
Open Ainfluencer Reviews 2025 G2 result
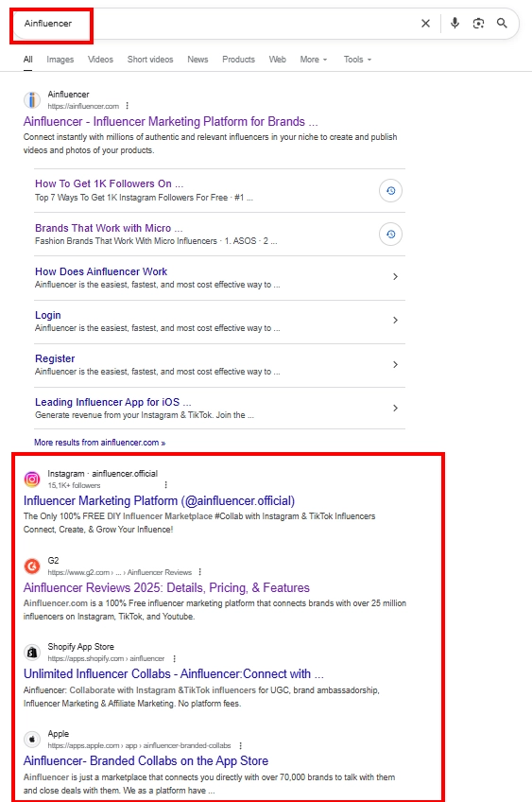166,587
